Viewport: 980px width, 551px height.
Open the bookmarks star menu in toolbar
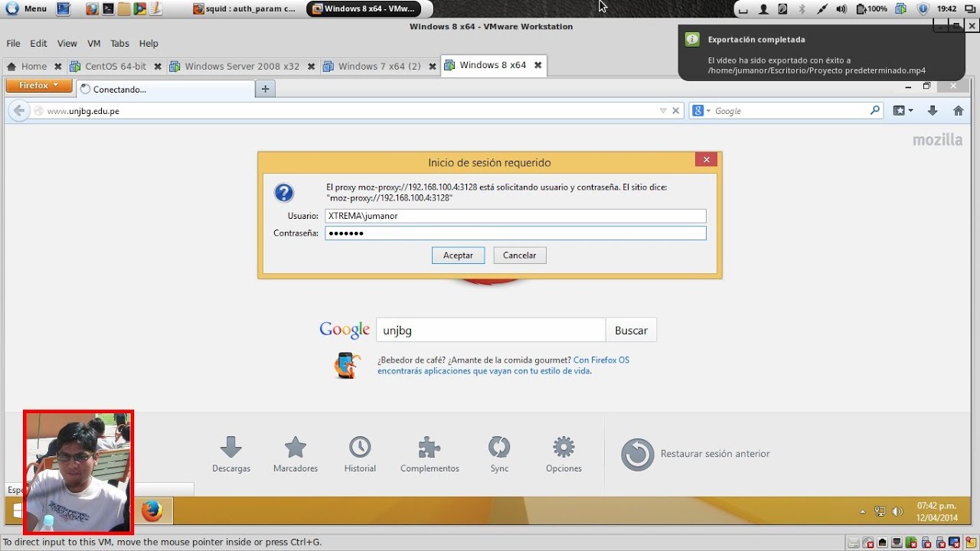[903, 111]
